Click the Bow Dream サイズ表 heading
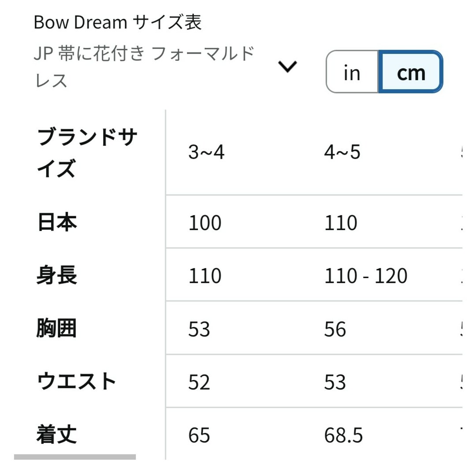This screenshot has height=476, width=476. pyautogui.click(x=118, y=22)
